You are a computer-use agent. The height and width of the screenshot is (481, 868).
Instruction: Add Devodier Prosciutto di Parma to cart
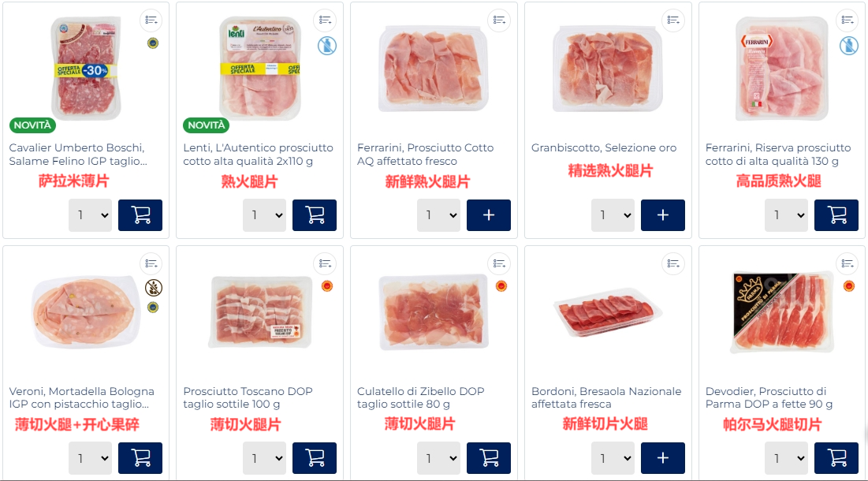pos(836,458)
